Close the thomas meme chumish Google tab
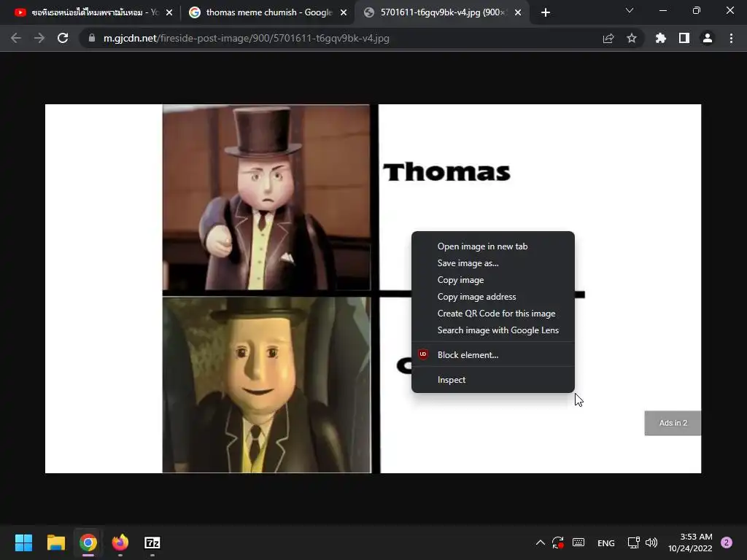 click(344, 12)
